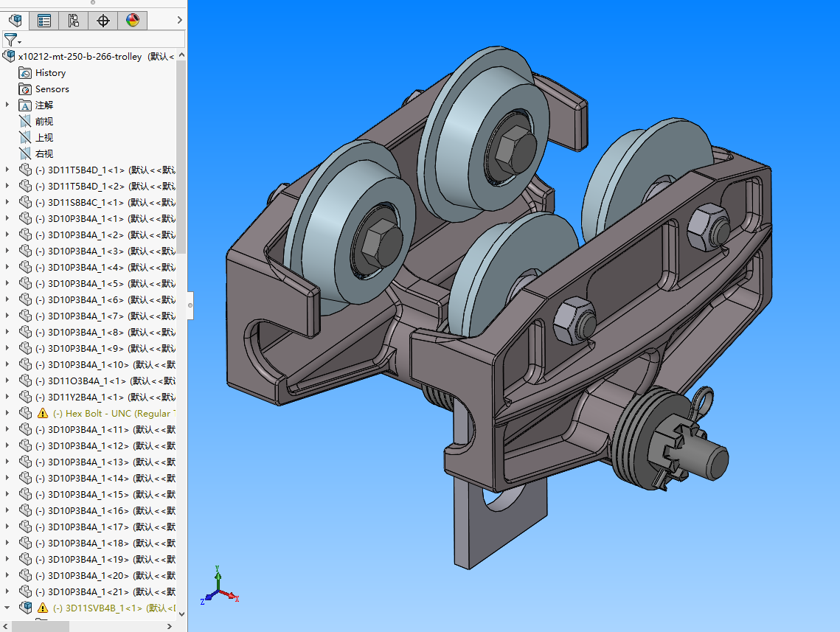This screenshot has height=632, width=840.
Task: Select the 3D10P3B4A_1<2> part icon
Action: point(25,235)
